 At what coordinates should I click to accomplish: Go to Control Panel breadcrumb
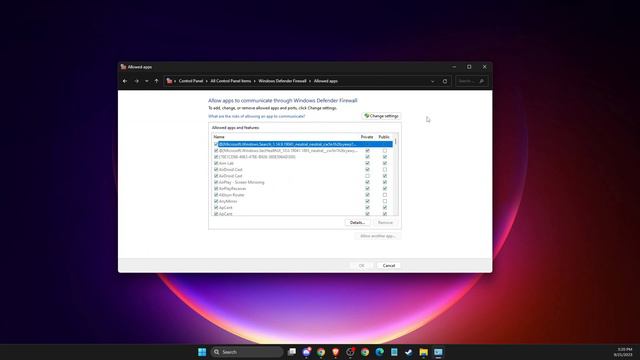[191, 81]
